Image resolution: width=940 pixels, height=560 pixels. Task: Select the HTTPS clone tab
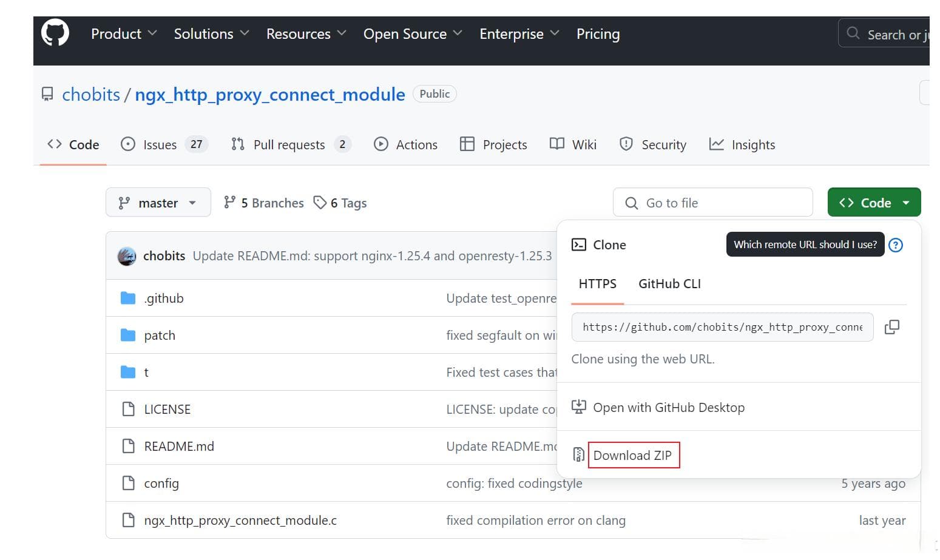(598, 284)
